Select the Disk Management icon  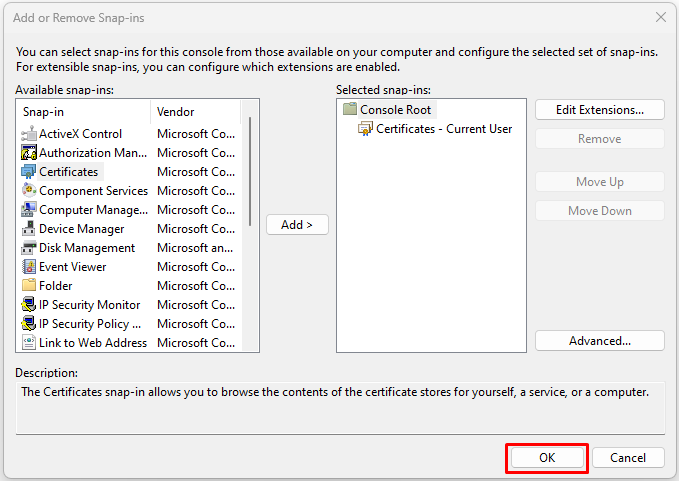(x=29, y=248)
